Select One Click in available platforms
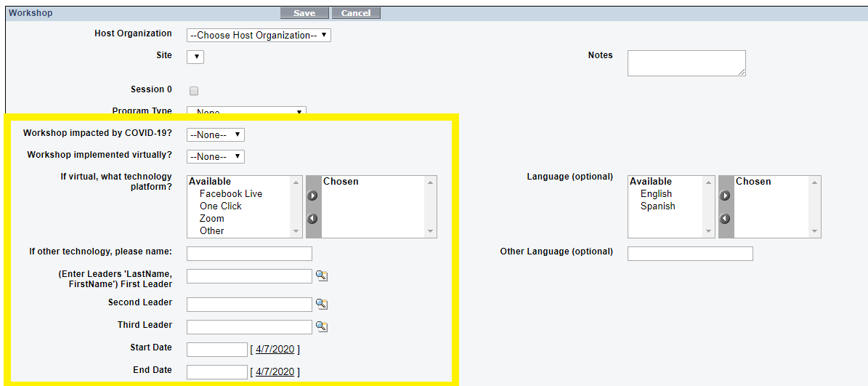The width and height of the screenshot is (868, 386). 221,206
